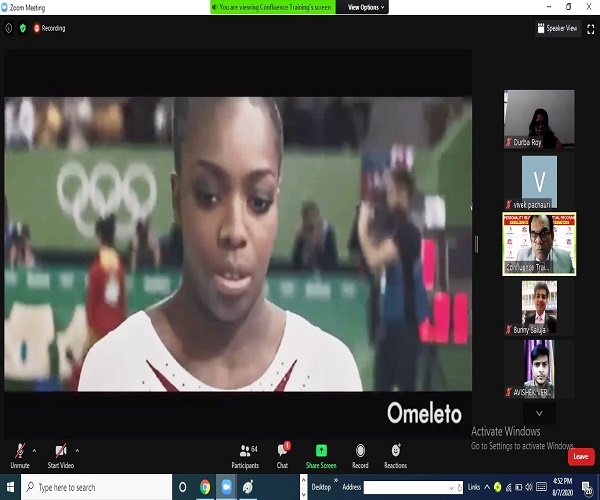The width and height of the screenshot is (600, 500).
Task: Open Cortana circle icon on taskbar
Action: click(x=183, y=487)
